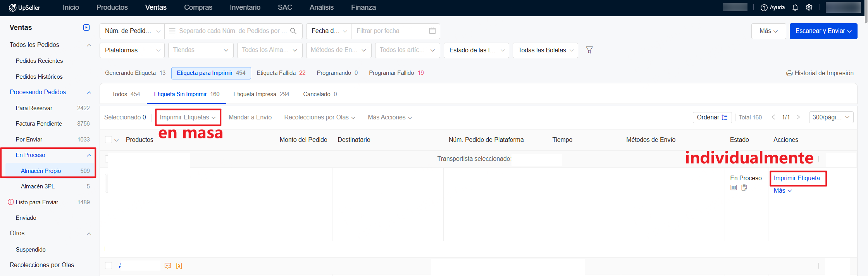Click Escanear y Enviar button
The width and height of the screenshot is (868, 276).
point(823,31)
